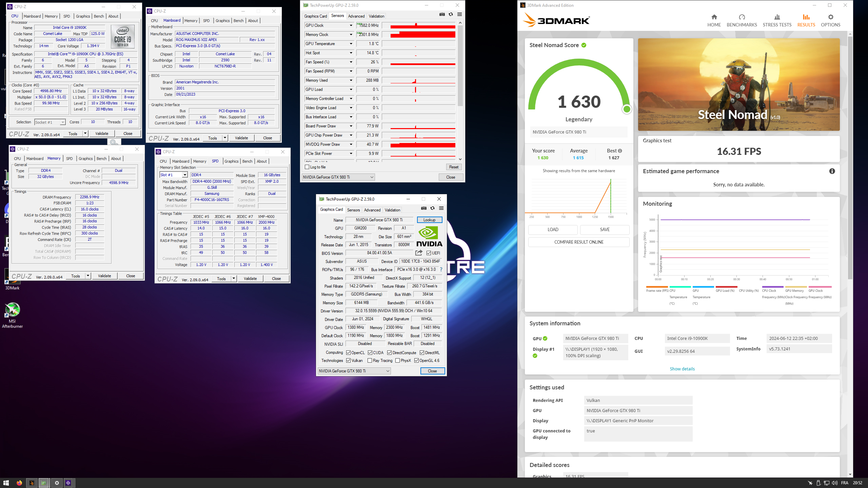The width and height of the screenshot is (868, 488).
Task: Toggle the UEFI checkbox in GPU-Z
Action: (429, 253)
